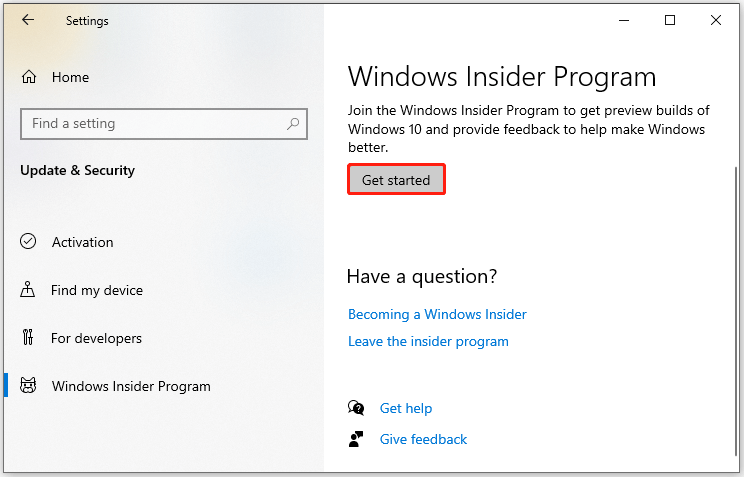Image resolution: width=744 pixels, height=477 pixels.
Task: Open Leave the insider program link
Action: pyautogui.click(x=428, y=341)
